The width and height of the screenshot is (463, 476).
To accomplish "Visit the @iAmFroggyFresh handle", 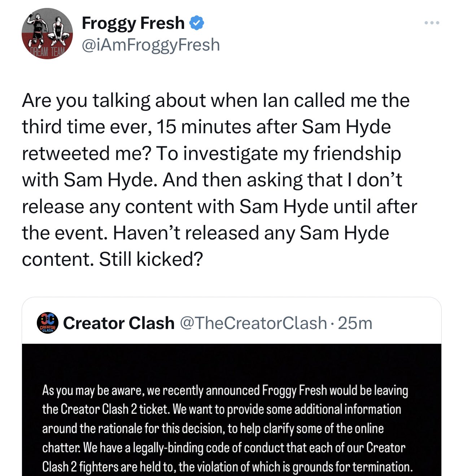I will tap(151, 45).
